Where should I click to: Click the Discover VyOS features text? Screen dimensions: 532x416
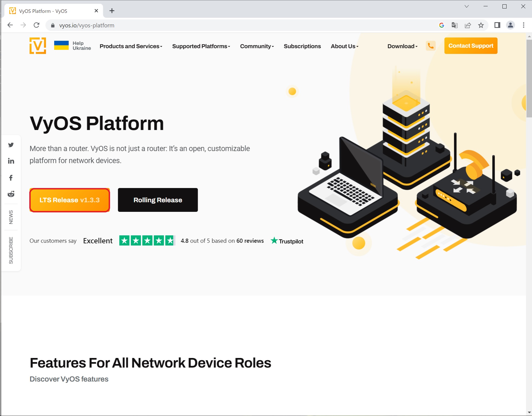pyautogui.click(x=69, y=379)
